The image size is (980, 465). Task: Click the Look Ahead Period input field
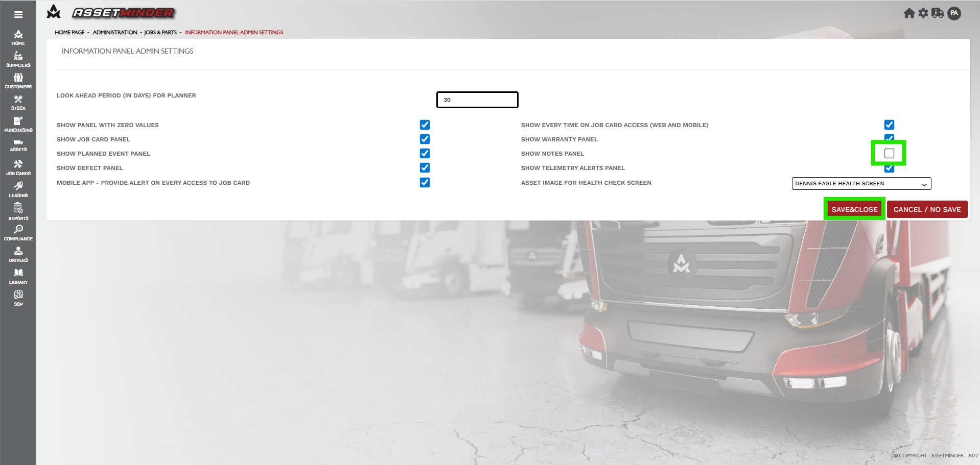tap(477, 100)
